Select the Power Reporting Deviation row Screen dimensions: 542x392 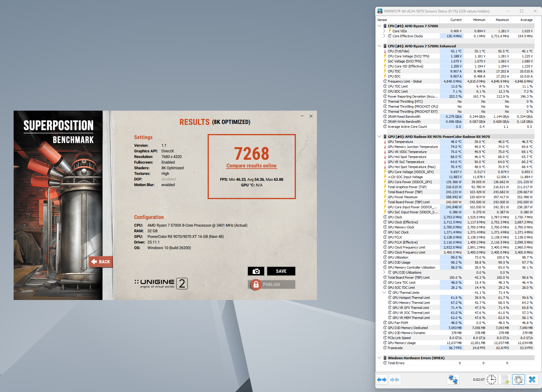click(458, 96)
